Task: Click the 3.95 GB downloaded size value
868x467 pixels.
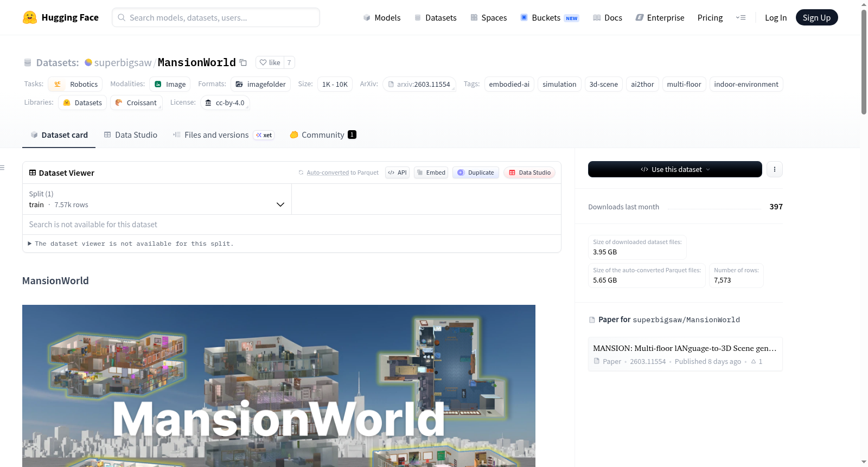Action: pyautogui.click(x=605, y=252)
